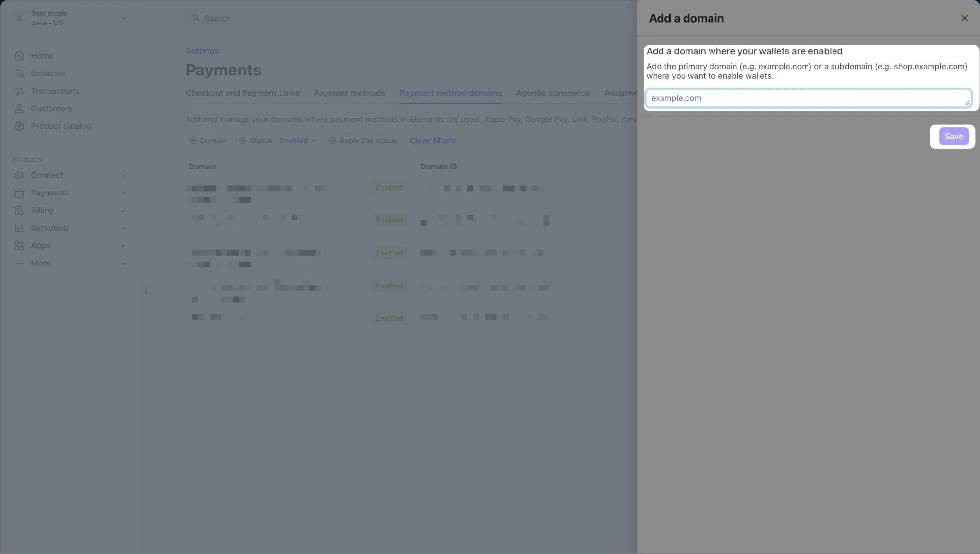Click the plus icon on Domain filter

tap(193, 141)
